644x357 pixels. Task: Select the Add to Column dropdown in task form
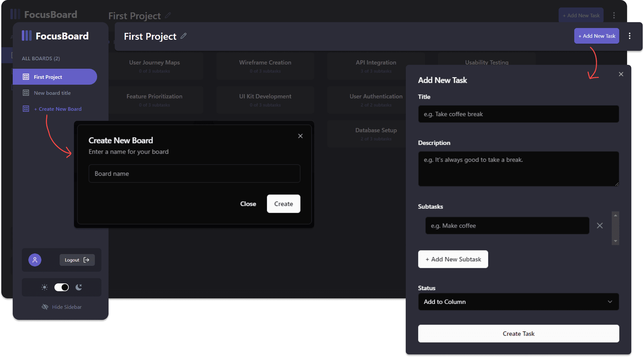[518, 302]
